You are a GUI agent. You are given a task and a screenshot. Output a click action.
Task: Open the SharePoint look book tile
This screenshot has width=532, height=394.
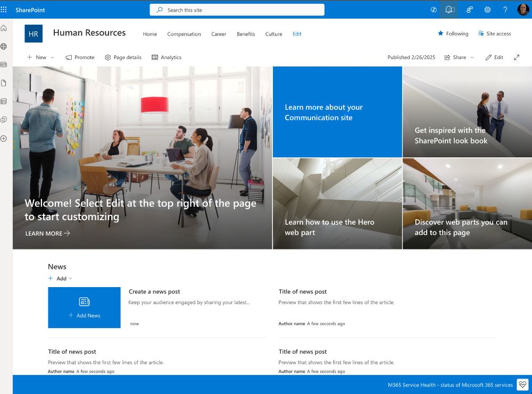(467, 112)
